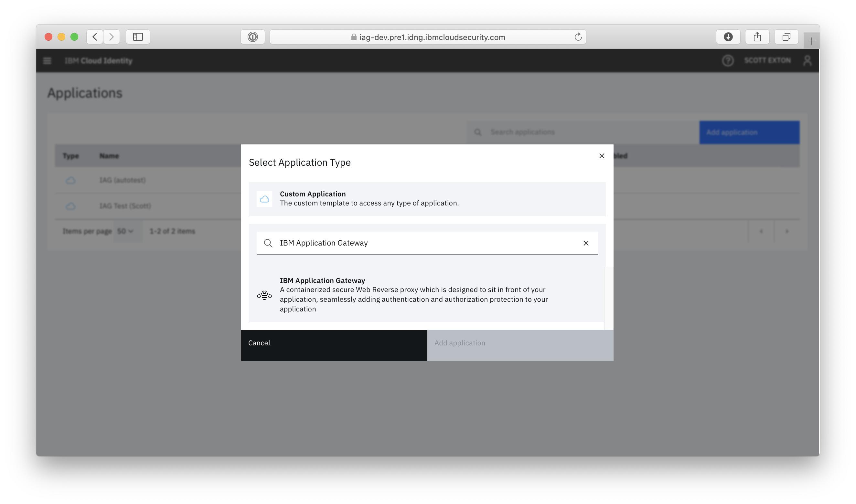The image size is (856, 504).
Task: Click the magnifier icon in the dialog search
Action: pyautogui.click(x=268, y=243)
